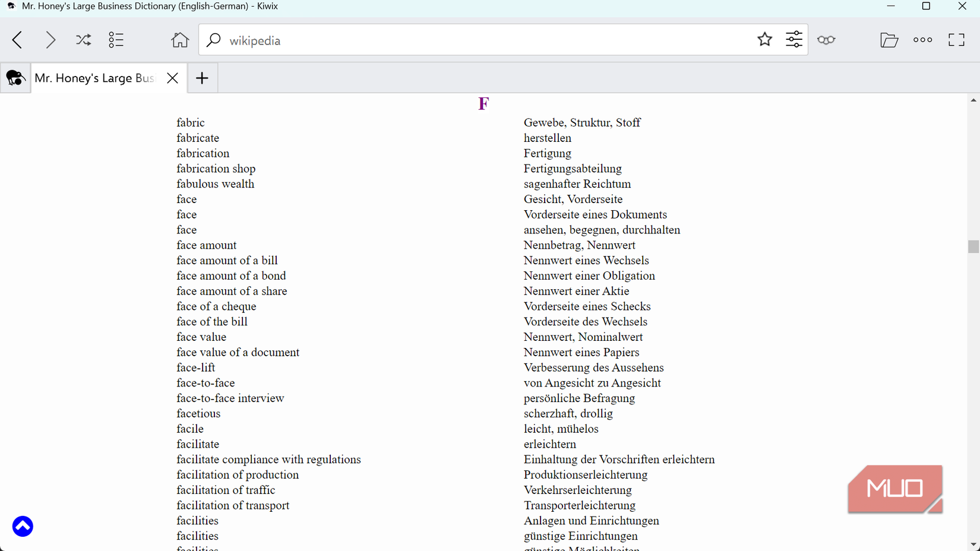Click facilitate compliance with regulations
The height and width of the screenshot is (551, 980).
(x=268, y=460)
